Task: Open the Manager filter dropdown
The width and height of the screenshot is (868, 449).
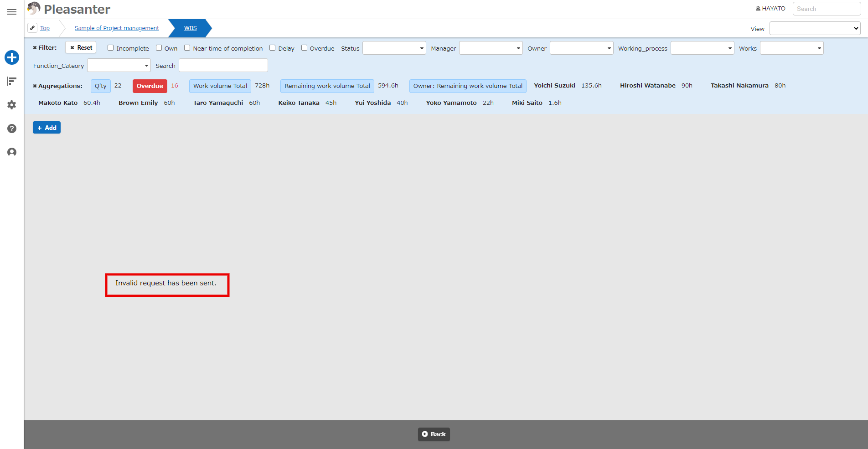Action: 491,48
